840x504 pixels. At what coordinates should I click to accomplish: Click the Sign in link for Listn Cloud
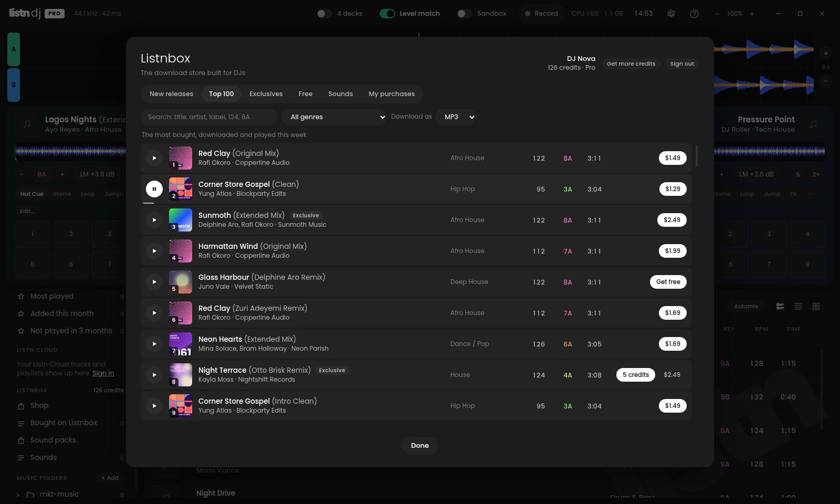[x=103, y=373]
